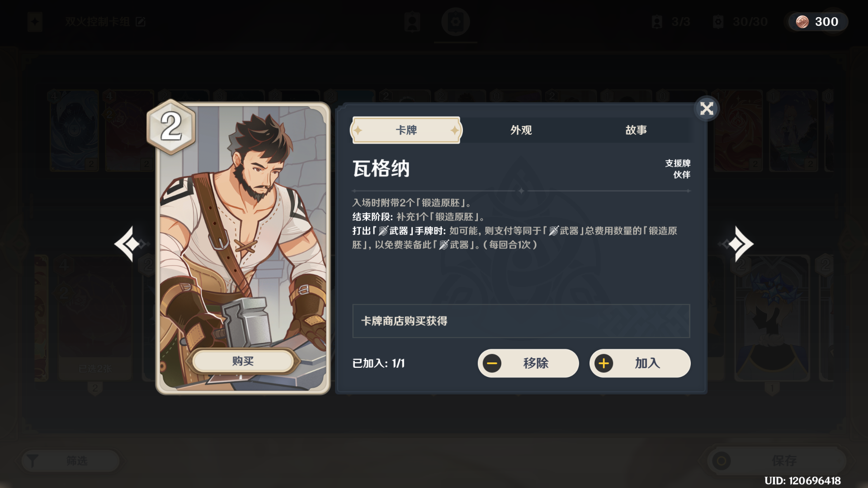Open the 故事 tab
The height and width of the screenshot is (488, 868).
click(636, 130)
